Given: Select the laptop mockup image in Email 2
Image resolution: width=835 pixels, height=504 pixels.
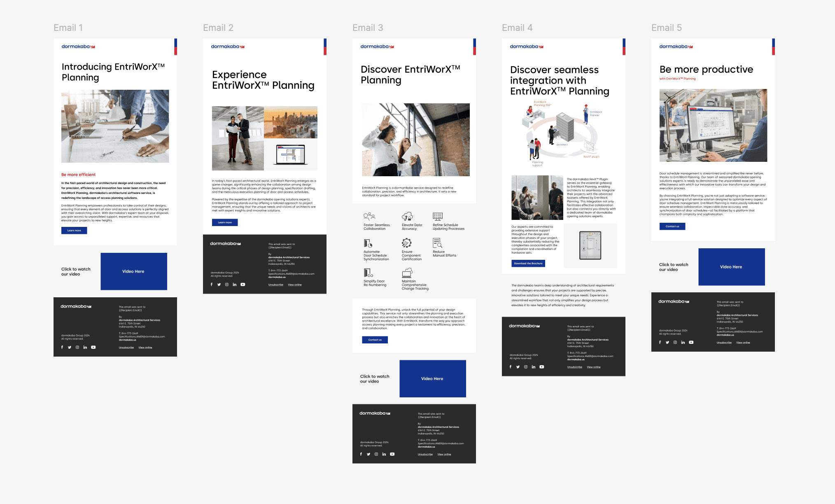Looking at the screenshot, I should point(291,154).
